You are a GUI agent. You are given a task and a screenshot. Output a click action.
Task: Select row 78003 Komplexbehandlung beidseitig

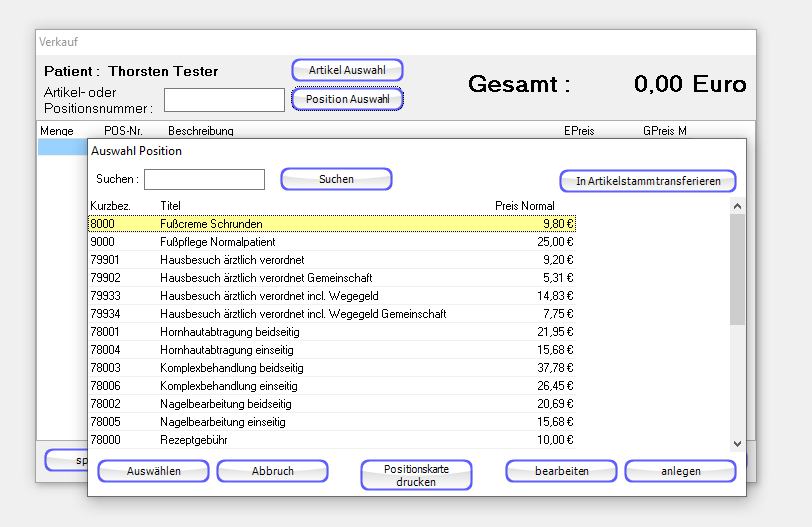(x=332, y=368)
